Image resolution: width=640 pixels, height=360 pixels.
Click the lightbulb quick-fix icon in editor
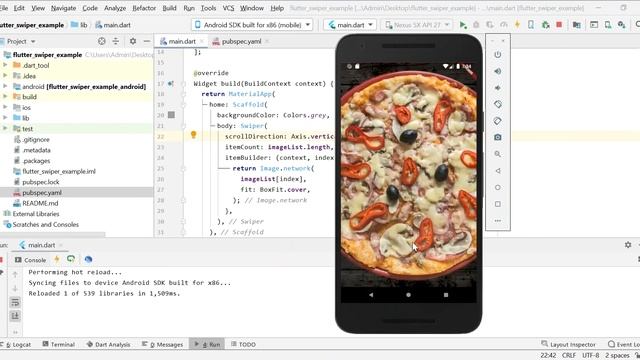(193, 135)
